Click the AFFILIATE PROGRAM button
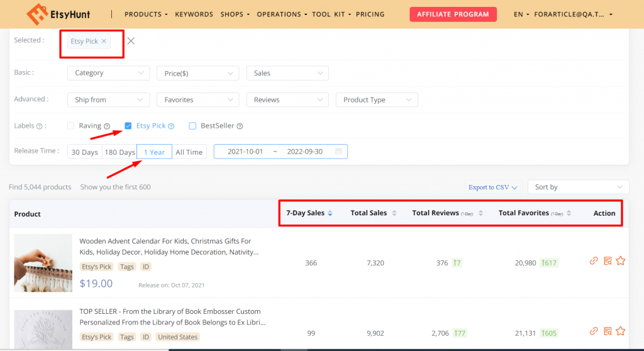 click(x=453, y=14)
